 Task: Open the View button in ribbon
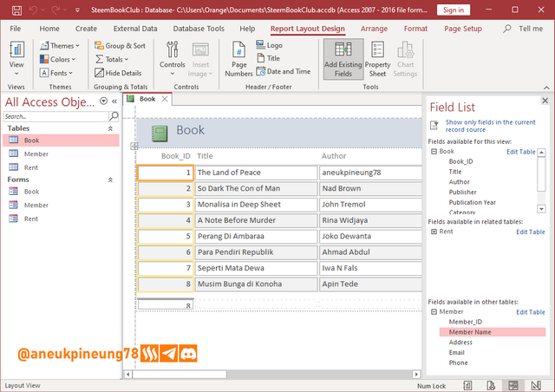pyautogui.click(x=16, y=58)
